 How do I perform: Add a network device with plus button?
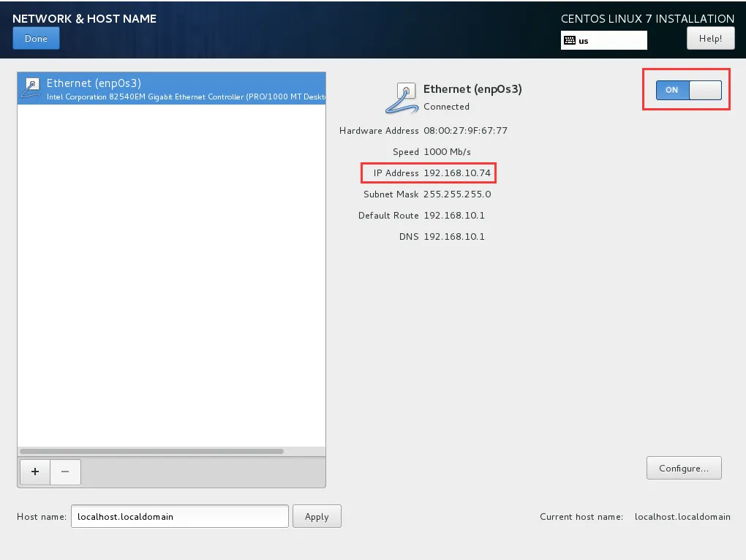click(35, 472)
